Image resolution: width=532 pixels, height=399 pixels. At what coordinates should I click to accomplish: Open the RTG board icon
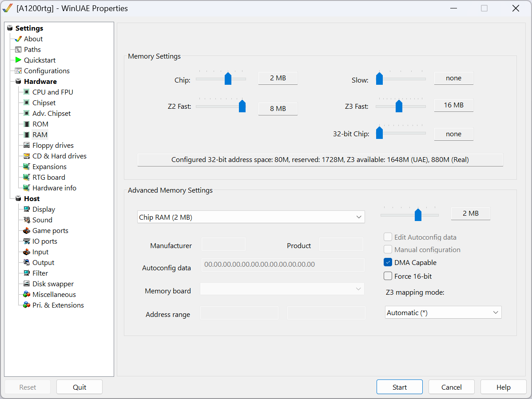coord(27,177)
